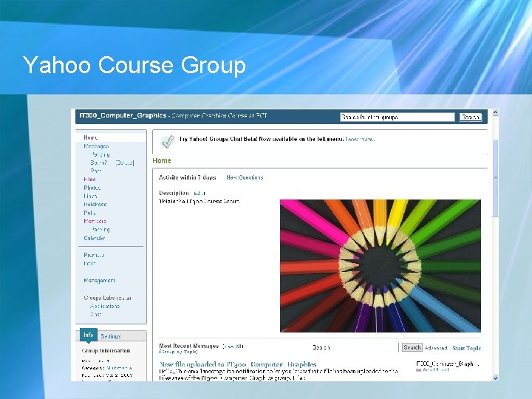Click the scrollbar up arrow
Viewport: 532px width, 399px height.
495,112
